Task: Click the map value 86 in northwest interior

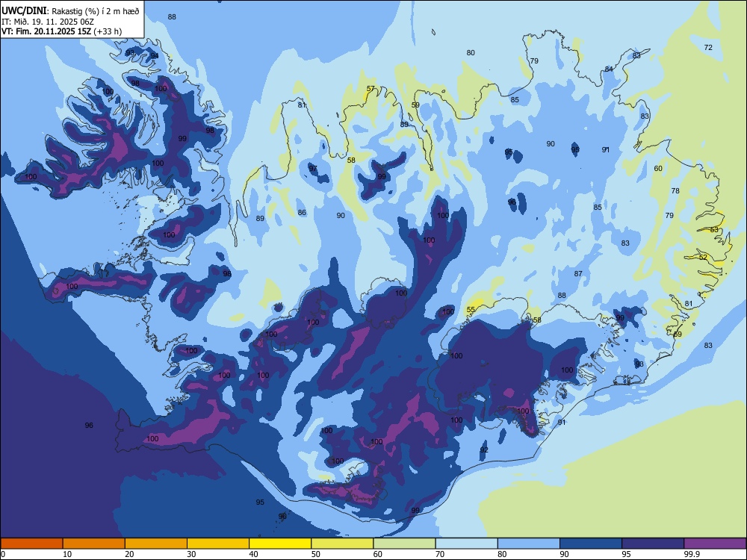Action: coord(302,212)
